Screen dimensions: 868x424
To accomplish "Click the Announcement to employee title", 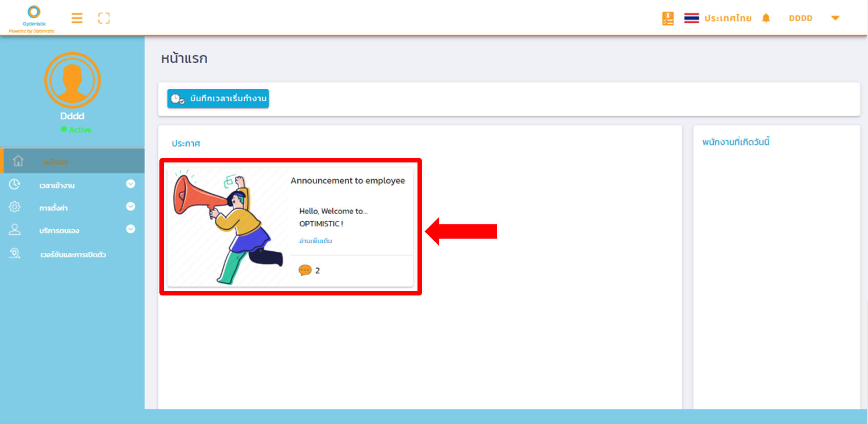I will click(347, 181).
